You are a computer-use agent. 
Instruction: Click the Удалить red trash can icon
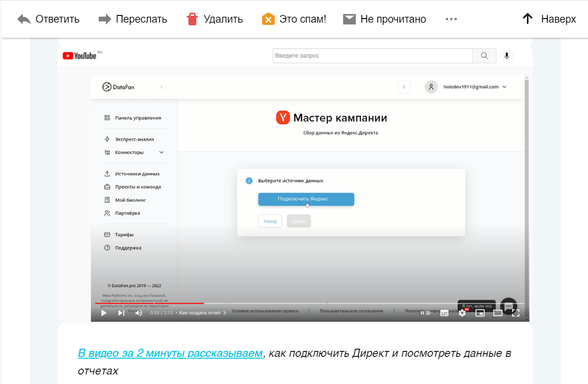(192, 19)
